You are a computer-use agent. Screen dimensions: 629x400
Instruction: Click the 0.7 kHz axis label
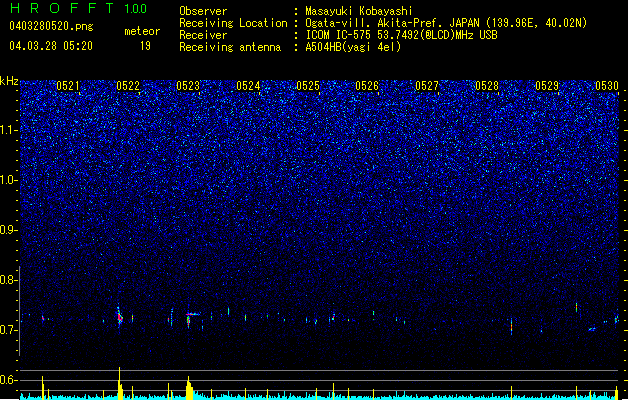point(9,330)
